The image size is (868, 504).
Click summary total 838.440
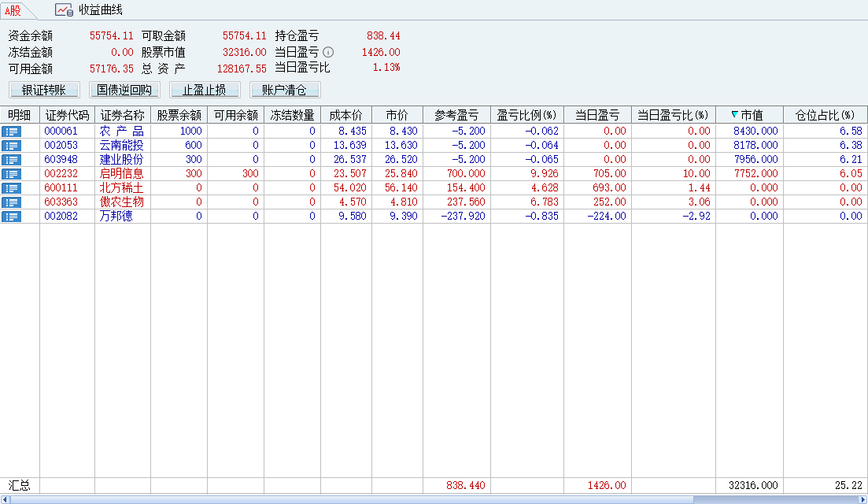click(x=466, y=486)
